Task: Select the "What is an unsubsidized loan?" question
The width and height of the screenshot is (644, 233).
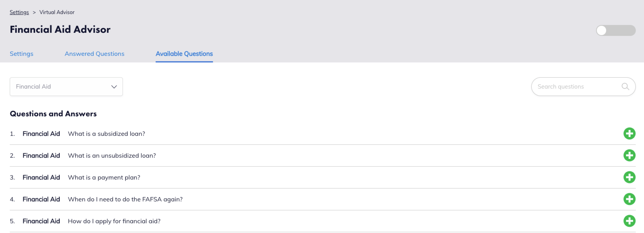Action: 112,156
